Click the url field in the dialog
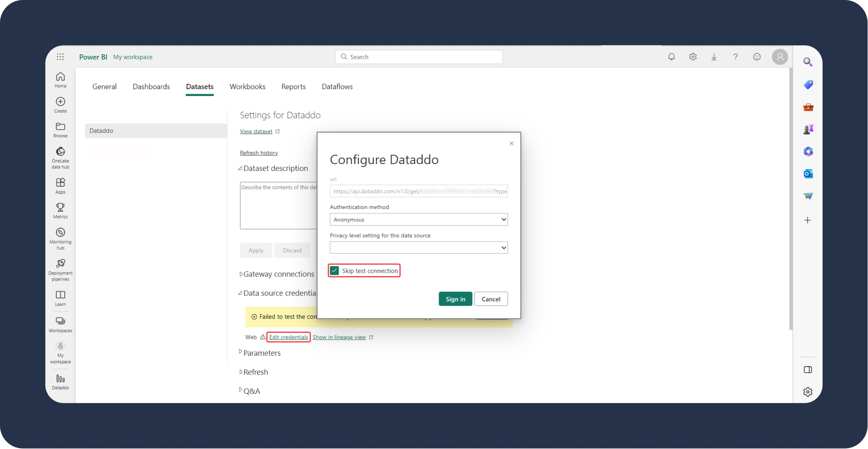This screenshot has width=868, height=449. [x=419, y=191]
